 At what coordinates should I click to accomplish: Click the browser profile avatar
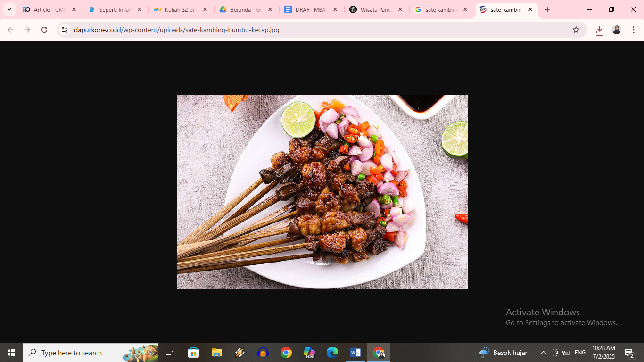click(x=616, y=29)
